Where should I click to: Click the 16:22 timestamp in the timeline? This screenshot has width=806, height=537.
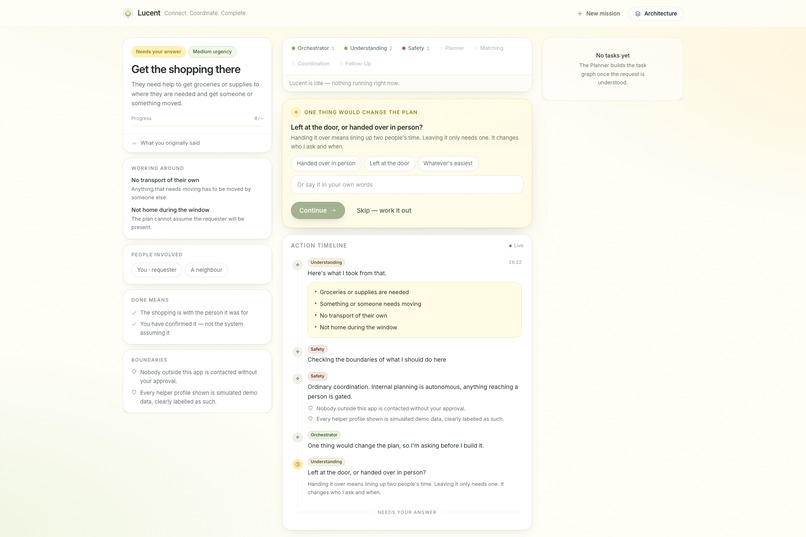pos(515,263)
